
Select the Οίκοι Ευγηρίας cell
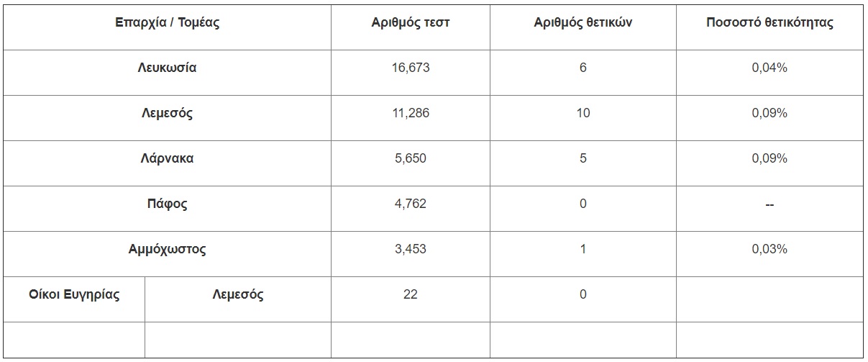74,295
